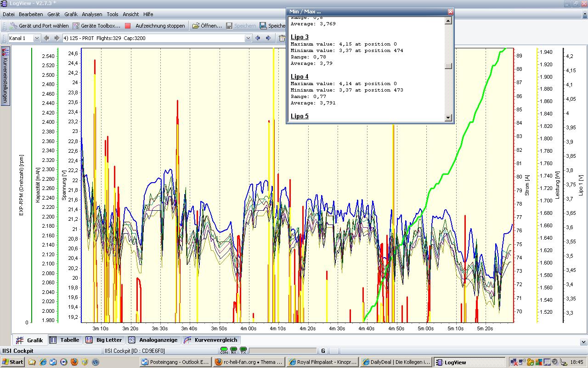
Task: Launch Internet Explorer from quick launch
Action: (43, 362)
